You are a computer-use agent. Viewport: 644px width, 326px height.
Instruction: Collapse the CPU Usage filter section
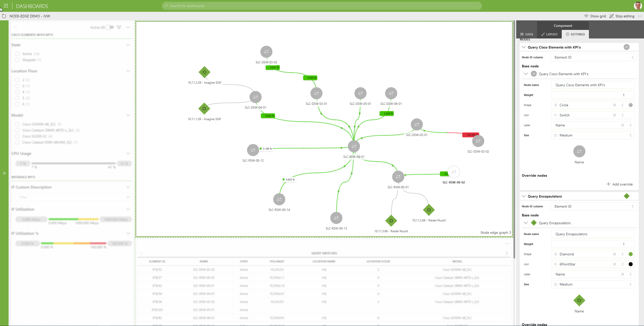pos(128,153)
